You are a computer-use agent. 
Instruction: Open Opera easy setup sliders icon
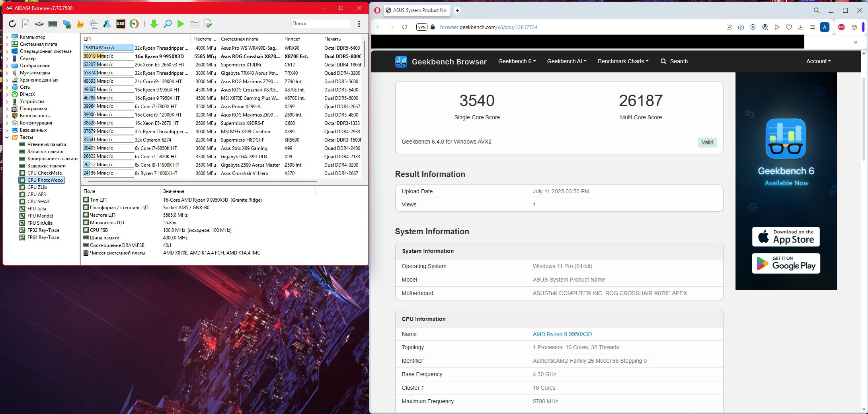point(813,27)
